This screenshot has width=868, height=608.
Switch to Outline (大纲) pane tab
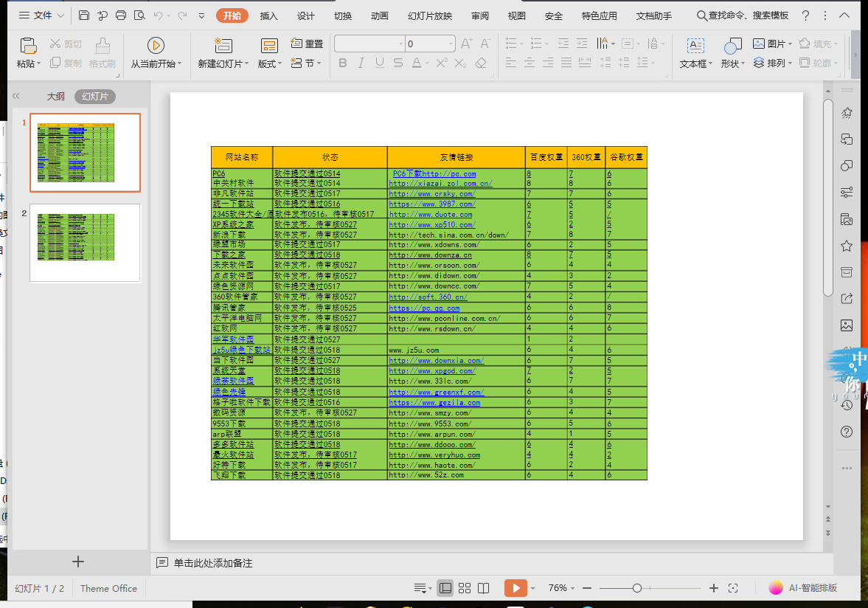[55, 97]
